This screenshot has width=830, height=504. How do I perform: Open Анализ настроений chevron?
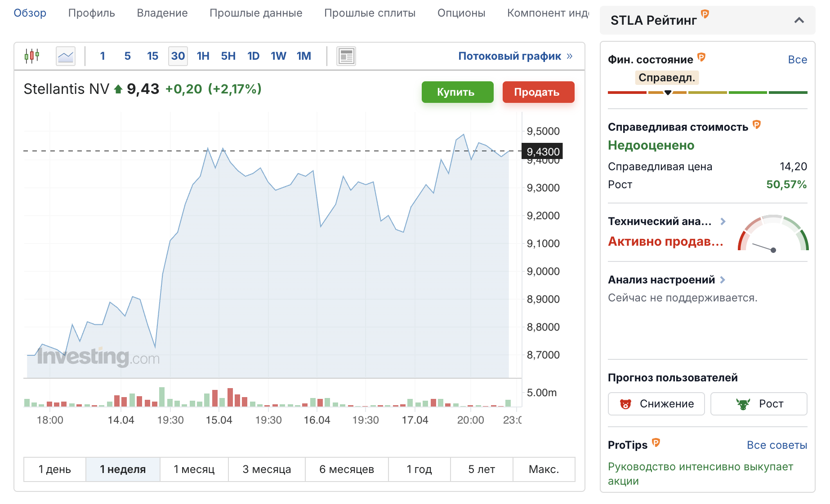[x=723, y=280]
